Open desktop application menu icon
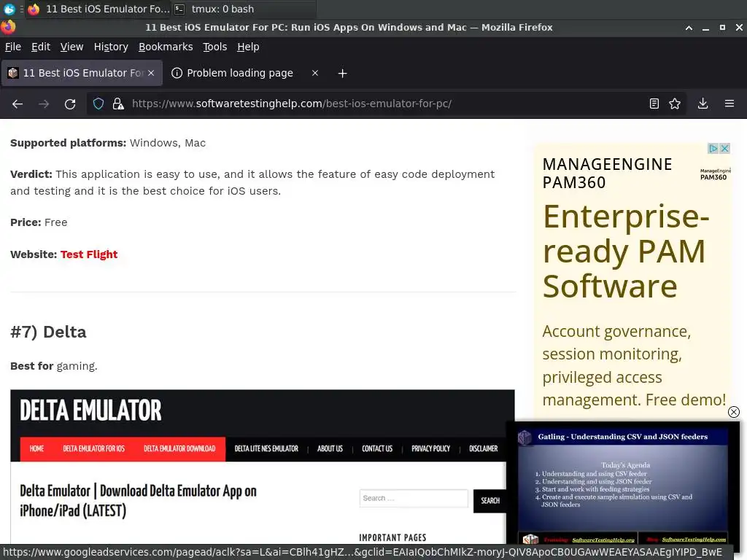 tap(9, 9)
